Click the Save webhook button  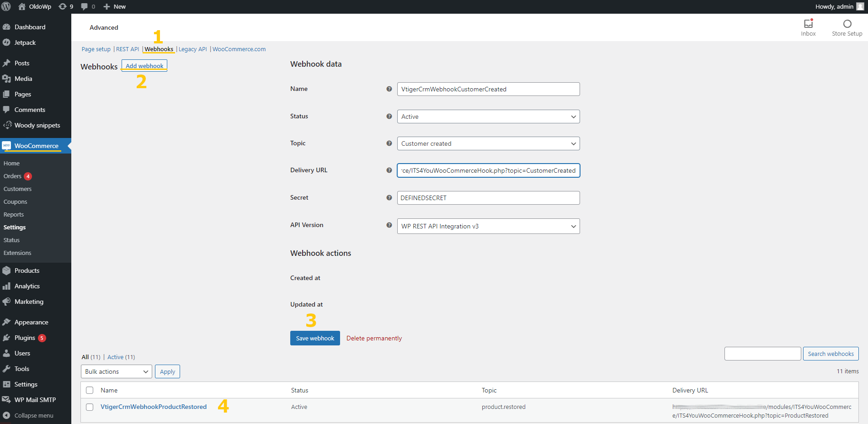click(x=315, y=338)
